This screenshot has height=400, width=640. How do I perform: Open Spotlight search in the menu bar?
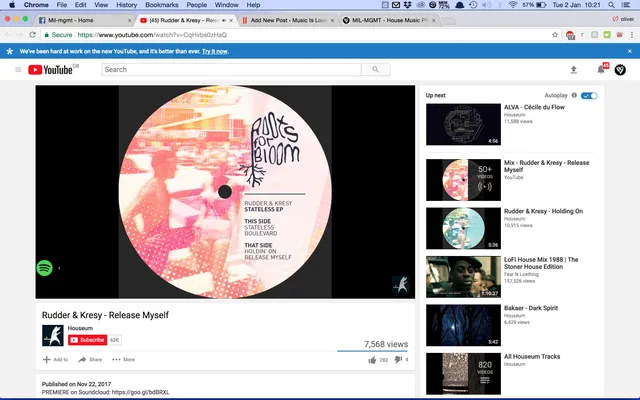pos(611,5)
